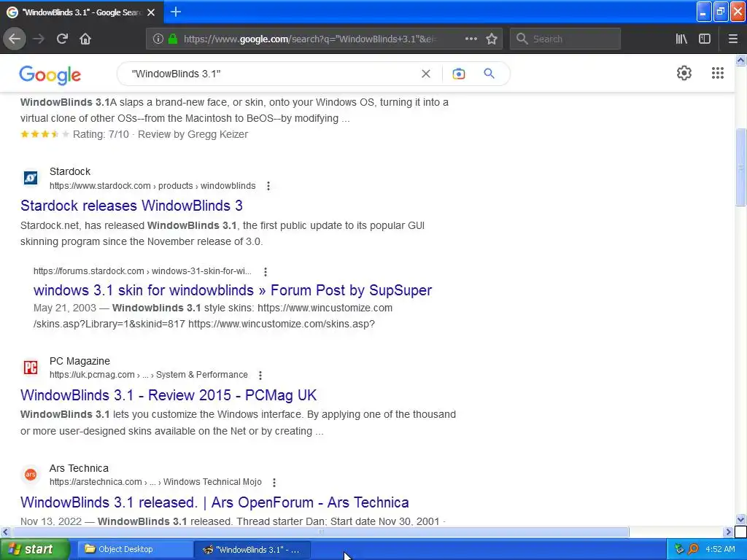Screen dimensions: 747x560
Task: Switch to Object Desktop taskbar window
Action: point(134,550)
